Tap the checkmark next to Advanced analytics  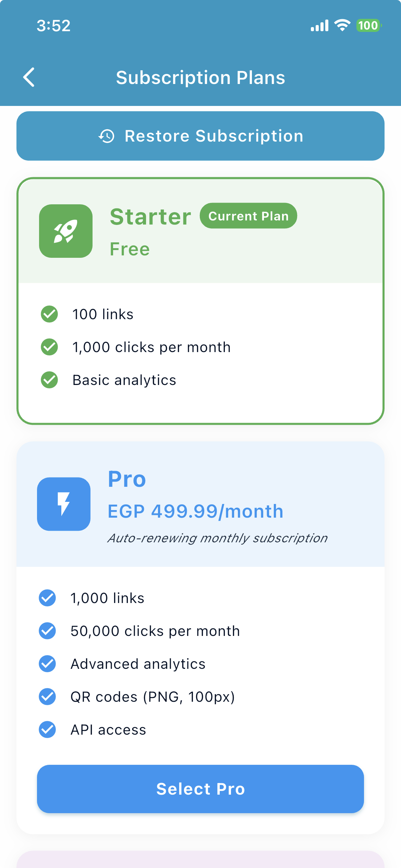point(47,664)
